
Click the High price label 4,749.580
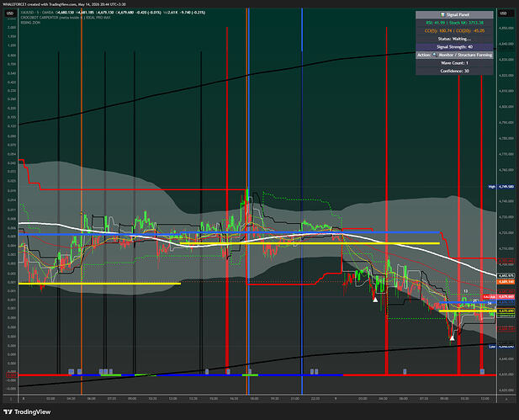click(x=506, y=187)
